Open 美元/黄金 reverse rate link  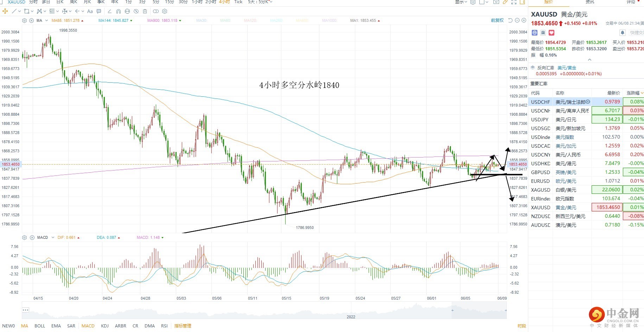(x=567, y=68)
